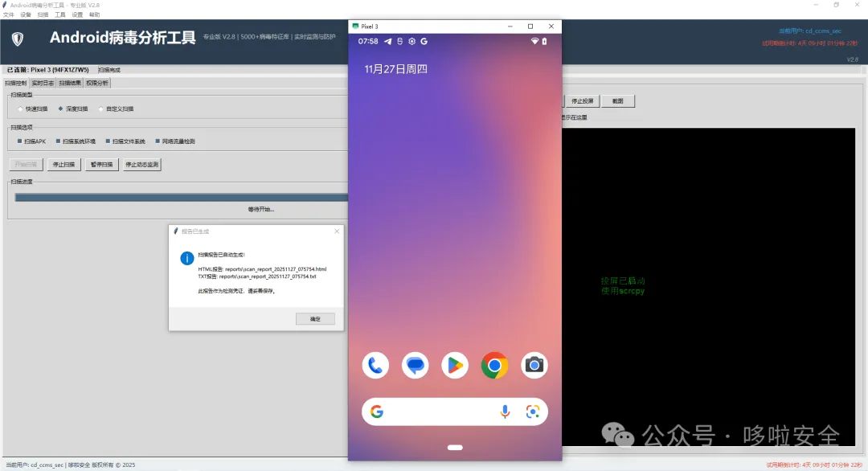The height and width of the screenshot is (471, 868).
Task: Click the 当前用户 cd_ccms_sec header text
Action: click(x=810, y=31)
